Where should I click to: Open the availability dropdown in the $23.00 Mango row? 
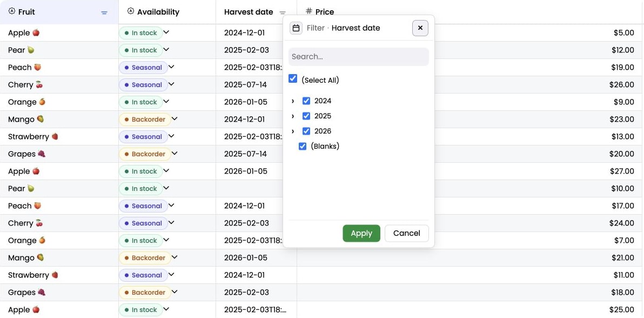click(x=175, y=119)
